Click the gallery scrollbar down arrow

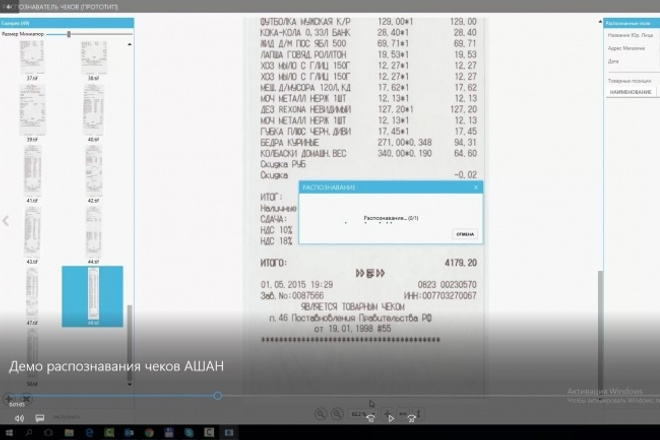point(130,384)
